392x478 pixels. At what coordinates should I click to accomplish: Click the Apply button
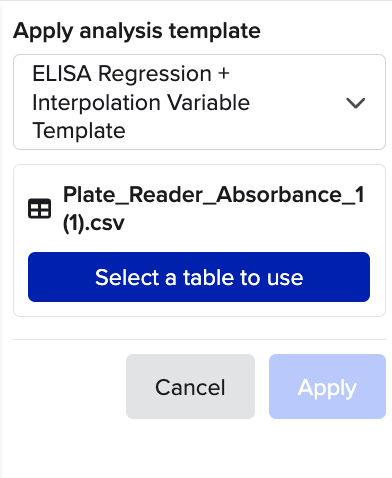coord(327,386)
